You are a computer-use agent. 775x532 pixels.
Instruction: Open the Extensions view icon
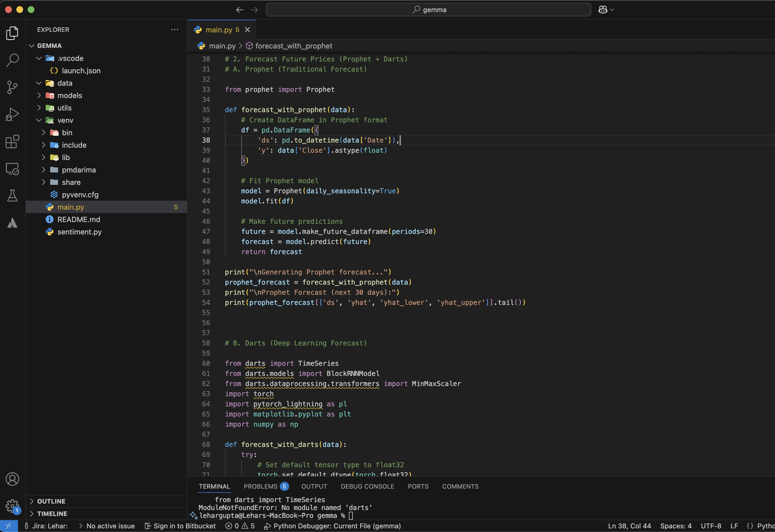coord(12,142)
